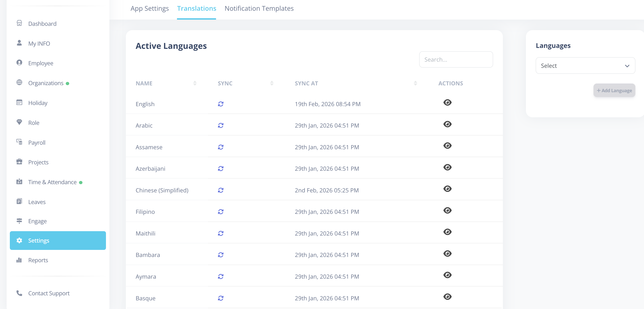
Task: Click the Payroll coins icon
Action: (19, 142)
